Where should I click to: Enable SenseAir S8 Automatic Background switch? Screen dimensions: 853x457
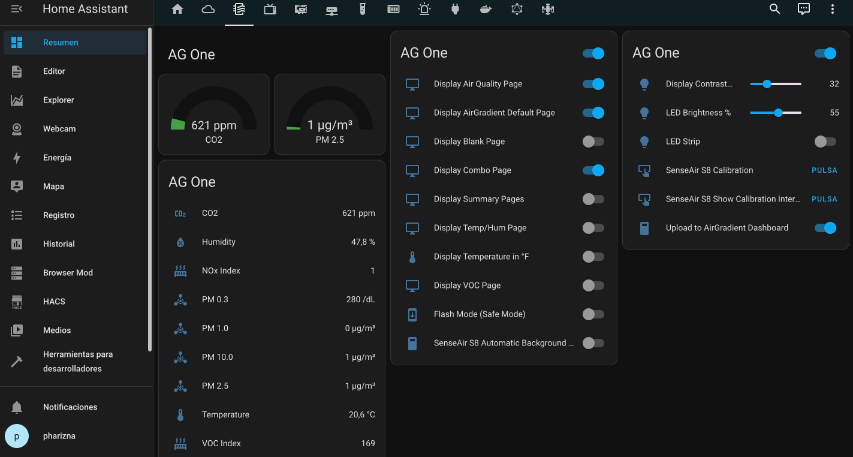click(x=593, y=343)
